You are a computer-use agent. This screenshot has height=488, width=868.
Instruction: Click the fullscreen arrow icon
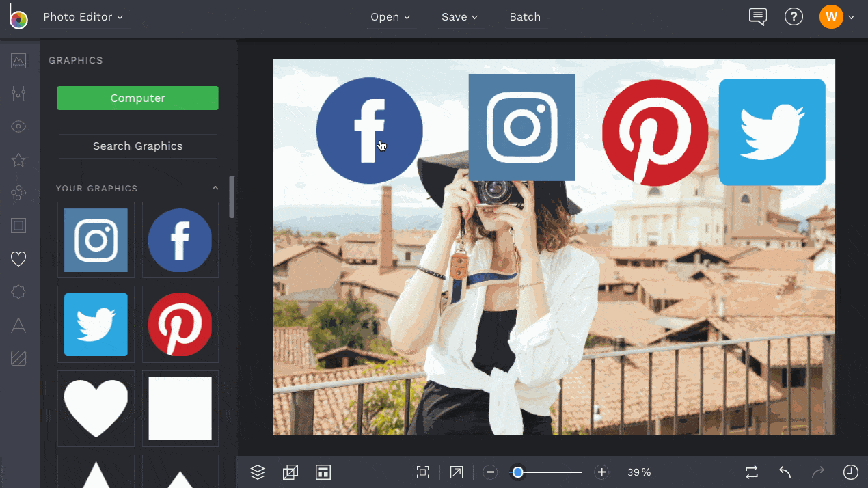(456, 472)
